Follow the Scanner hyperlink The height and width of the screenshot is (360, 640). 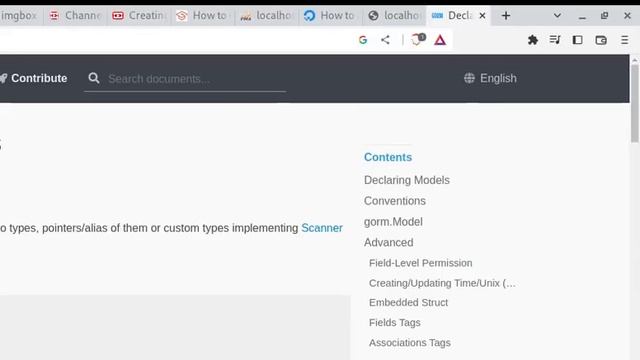pyautogui.click(x=322, y=228)
